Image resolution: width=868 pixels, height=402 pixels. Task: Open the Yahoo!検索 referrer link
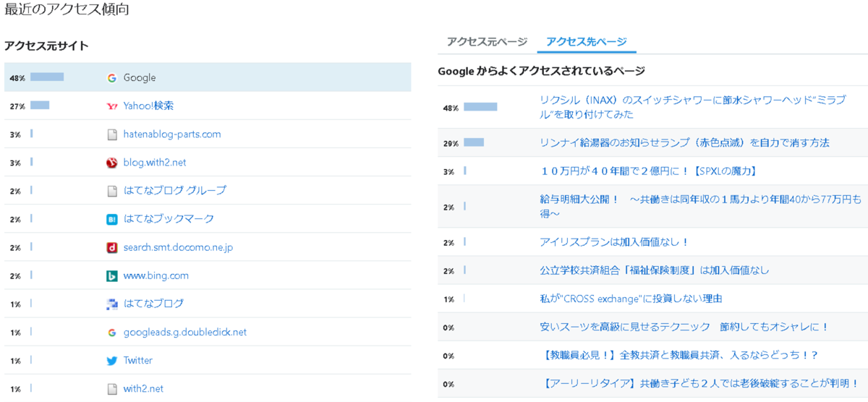point(148,106)
